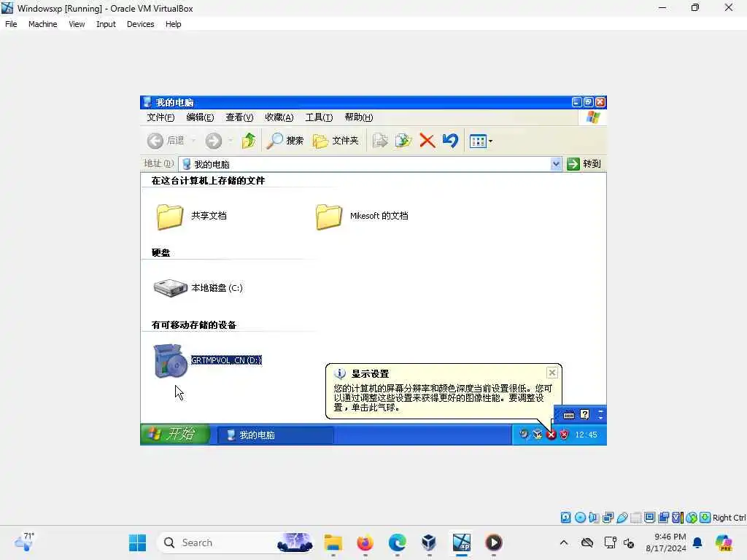
Task: Select the 共享文档 folder
Action: 192,216
